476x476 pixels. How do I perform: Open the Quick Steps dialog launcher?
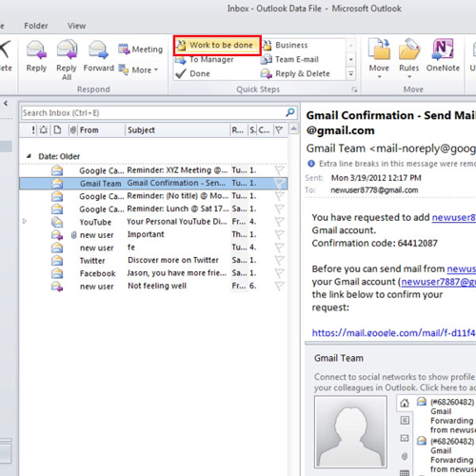coord(354,89)
